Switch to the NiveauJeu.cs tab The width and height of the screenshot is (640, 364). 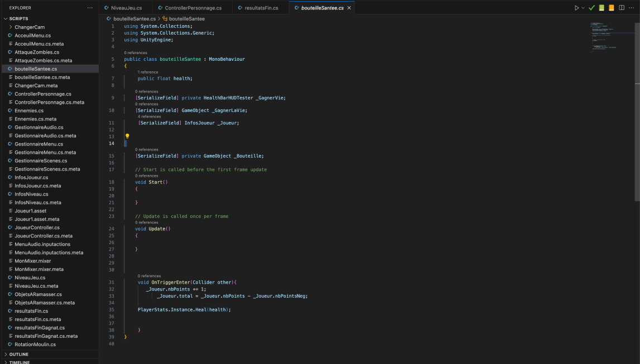pos(126,8)
